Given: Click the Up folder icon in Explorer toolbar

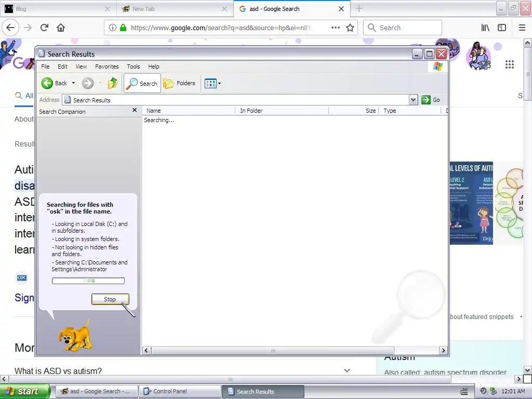Looking at the screenshot, I should [x=112, y=83].
